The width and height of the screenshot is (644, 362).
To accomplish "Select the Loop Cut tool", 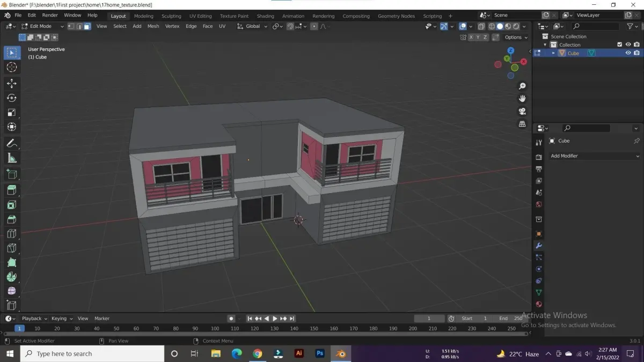I will (x=12, y=234).
